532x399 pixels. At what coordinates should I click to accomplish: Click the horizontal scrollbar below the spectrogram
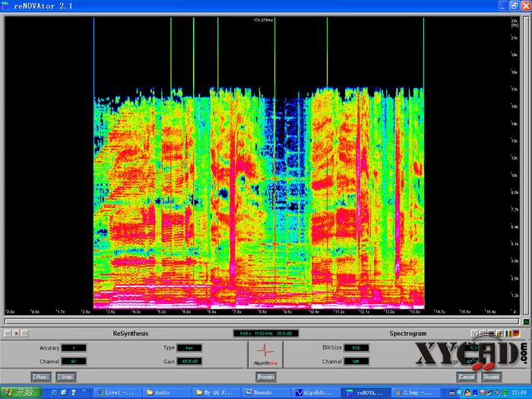click(262, 321)
